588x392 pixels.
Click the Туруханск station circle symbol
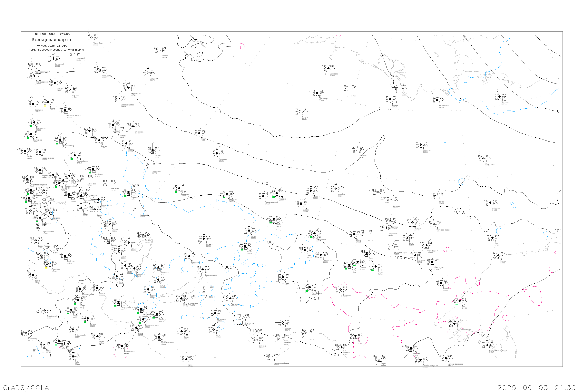point(148,73)
